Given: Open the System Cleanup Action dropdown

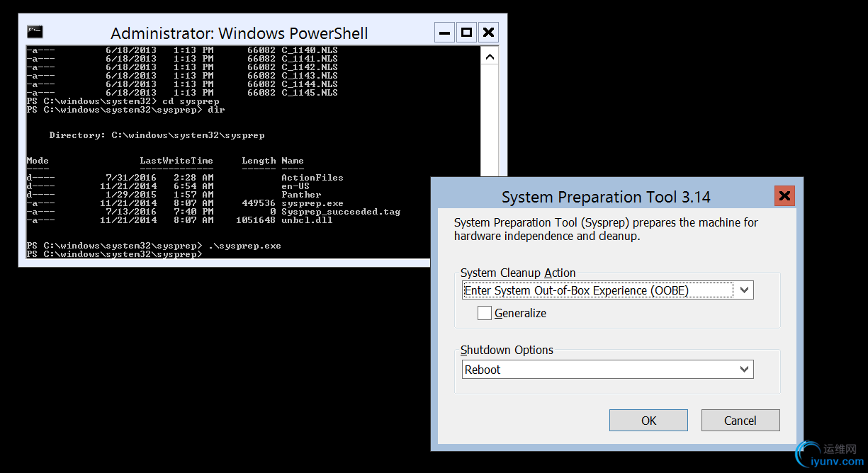Looking at the screenshot, I should [607, 290].
